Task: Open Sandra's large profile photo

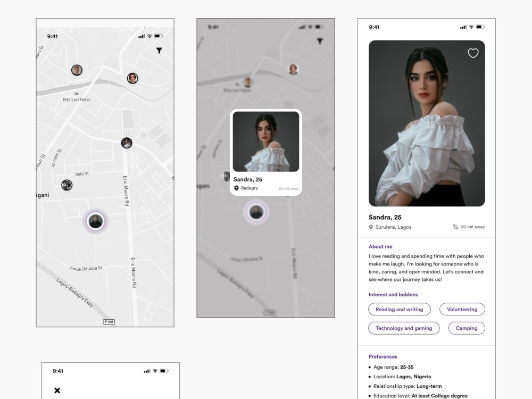Action: tap(427, 123)
